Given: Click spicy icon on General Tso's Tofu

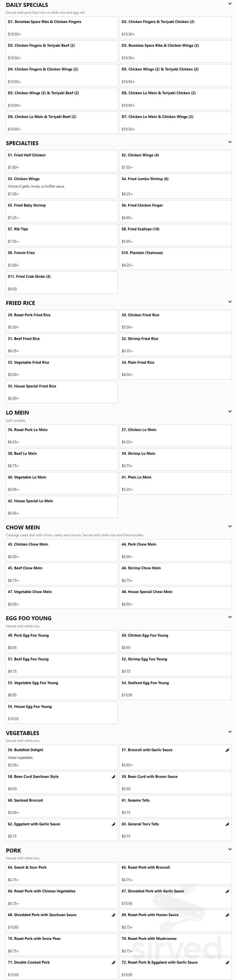Looking at the screenshot, I should (x=227, y=824).
